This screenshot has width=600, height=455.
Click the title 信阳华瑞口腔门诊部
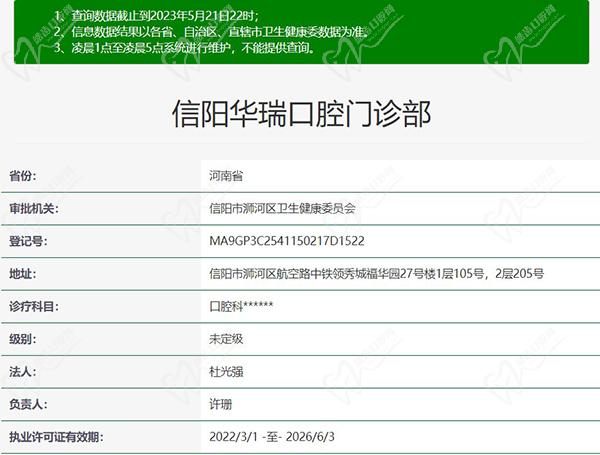(302, 114)
